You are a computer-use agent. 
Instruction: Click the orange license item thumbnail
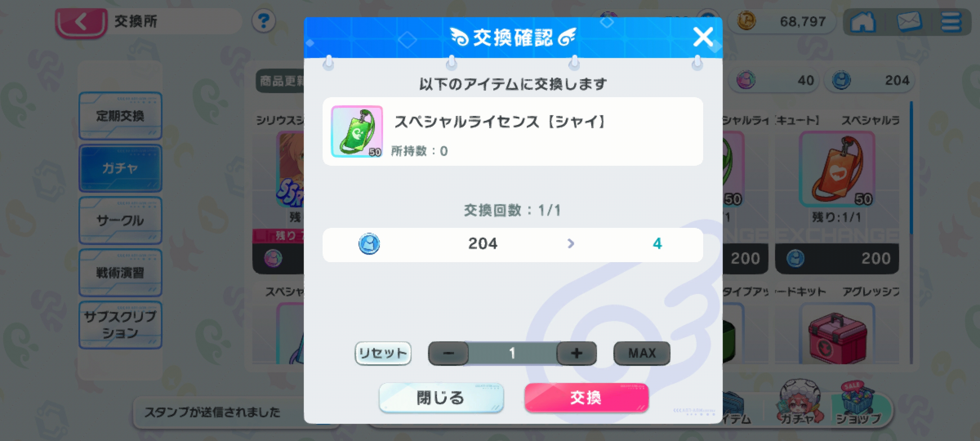pyautogui.click(x=837, y=169)
